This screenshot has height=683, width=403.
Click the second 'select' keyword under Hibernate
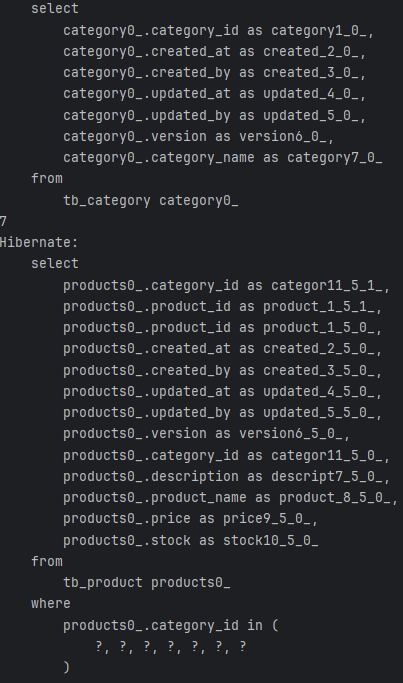55,264
